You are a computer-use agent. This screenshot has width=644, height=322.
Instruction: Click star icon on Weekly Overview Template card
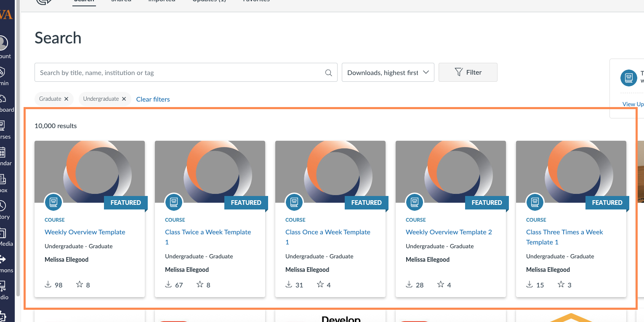[x=80, y=284]
